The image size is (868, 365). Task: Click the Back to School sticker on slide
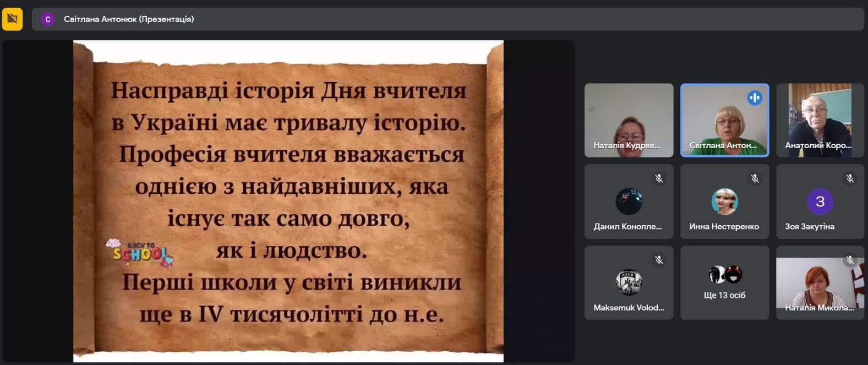(x=140, y=253)
